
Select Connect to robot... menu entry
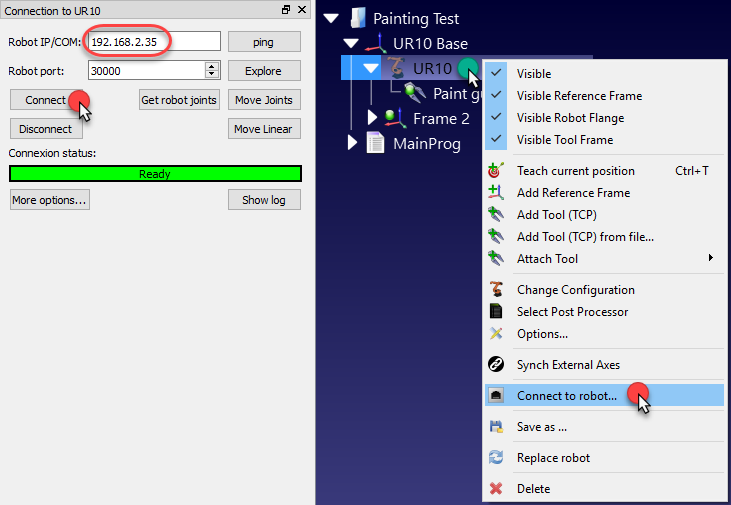click(567, 396)
